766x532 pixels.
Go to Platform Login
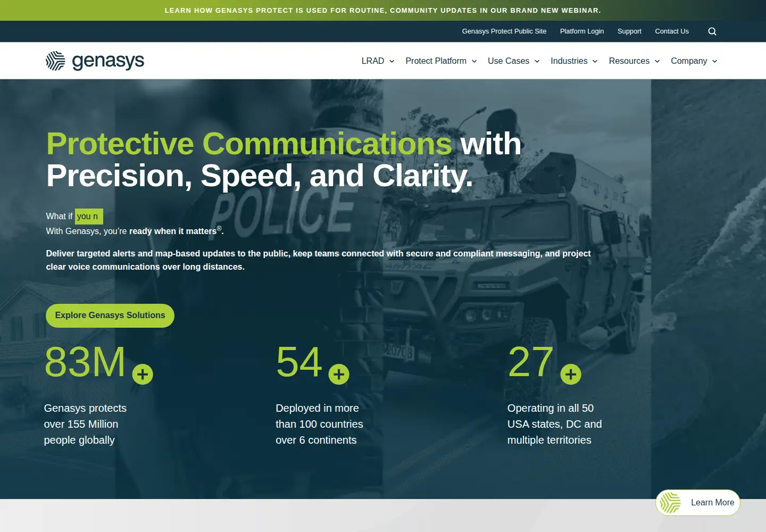tap(582, 31)
